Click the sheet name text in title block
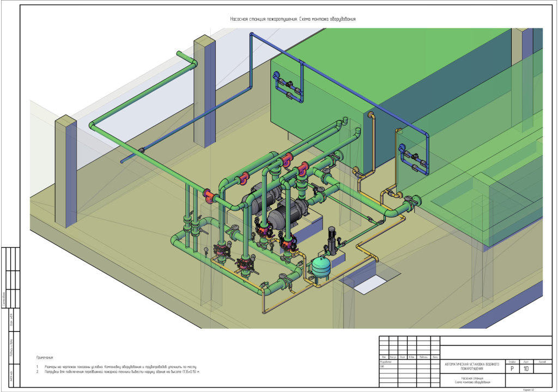 [x=472, y=379]
